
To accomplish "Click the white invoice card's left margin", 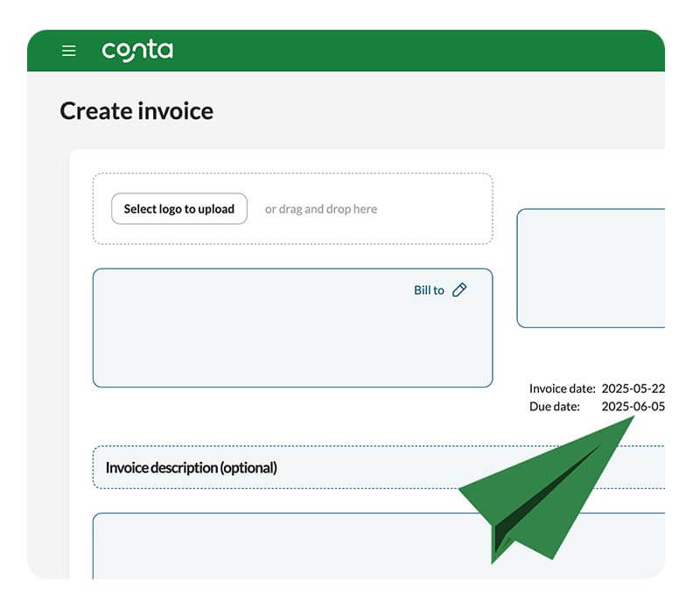I will click(x=80, y=350).
